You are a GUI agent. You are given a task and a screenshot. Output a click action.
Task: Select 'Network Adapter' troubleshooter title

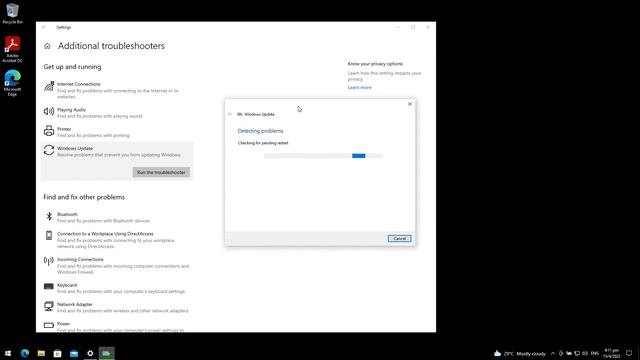tap(75, 304)
